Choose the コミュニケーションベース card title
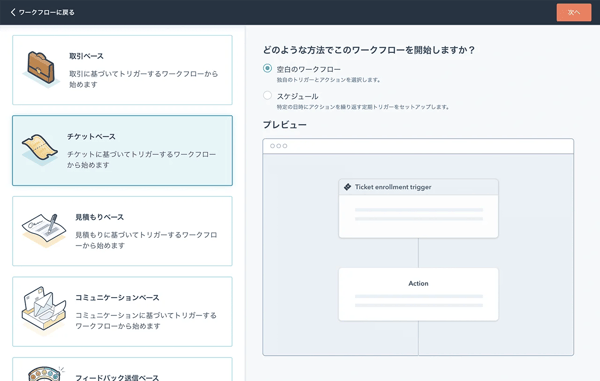 coord(117,297)
